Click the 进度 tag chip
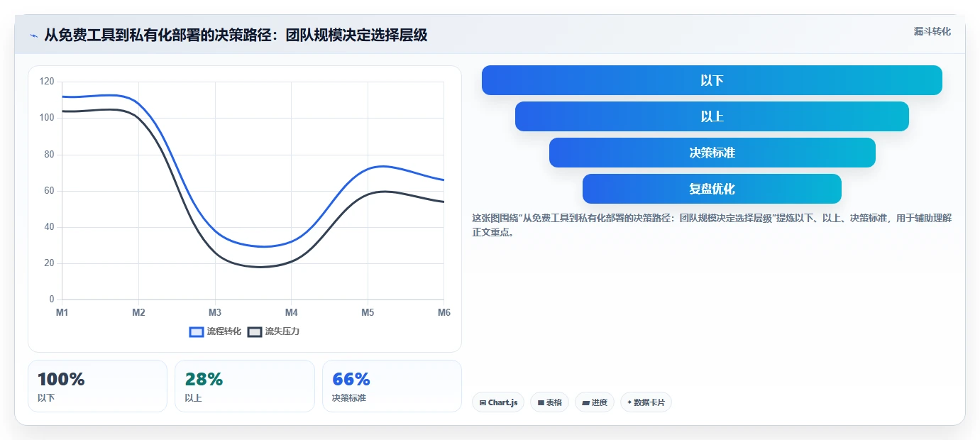Viewport: 980px width, 440px height. [x=595, y=402]
